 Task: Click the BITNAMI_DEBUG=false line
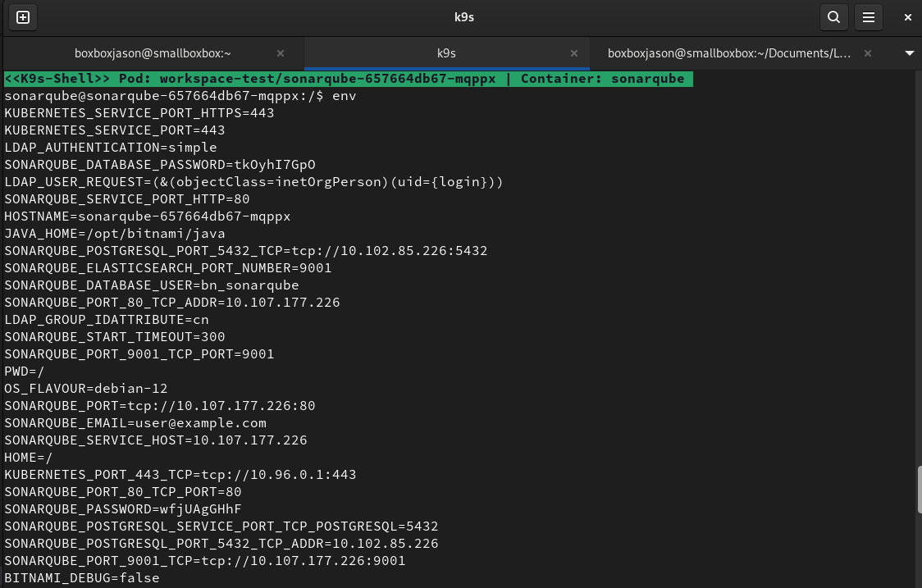point(82,578)
